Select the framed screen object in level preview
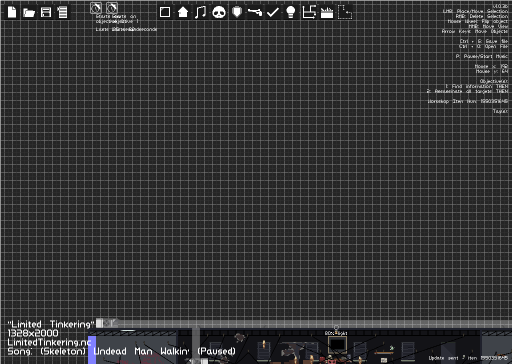The width and height of the screenshot is (512, 364). (x=337, y=344)
